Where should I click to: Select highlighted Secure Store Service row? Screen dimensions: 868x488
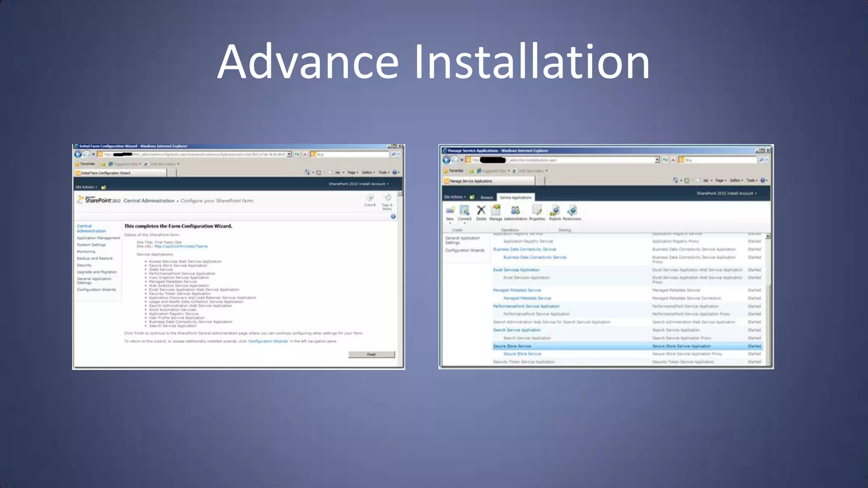click(627, 346)
